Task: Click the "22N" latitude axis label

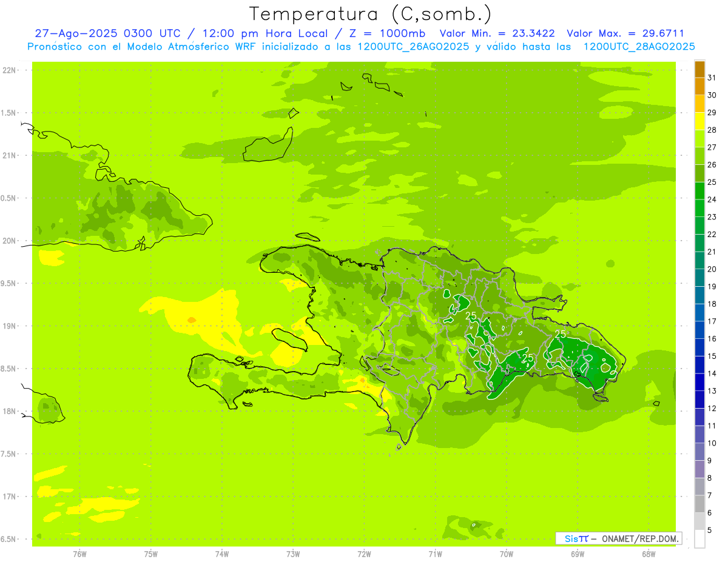Action: point(10,70)
